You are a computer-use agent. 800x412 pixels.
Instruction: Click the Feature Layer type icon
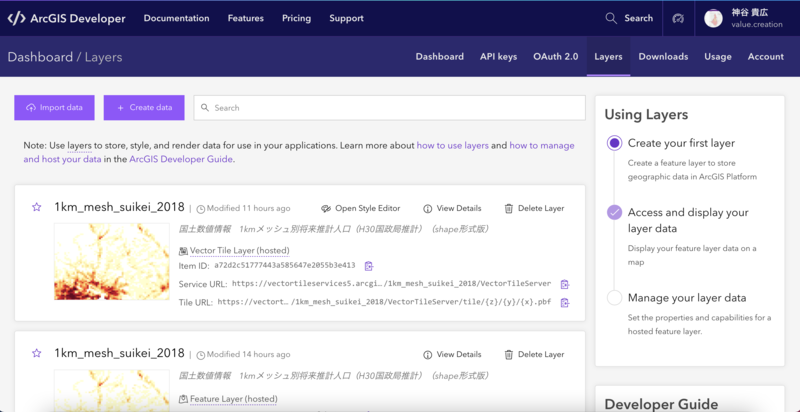click(x=183, y=399)
